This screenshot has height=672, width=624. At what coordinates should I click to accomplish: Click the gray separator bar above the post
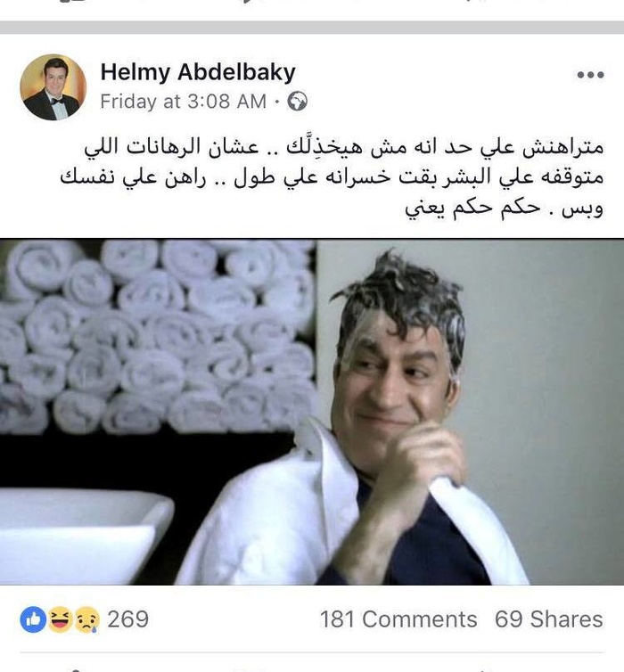click(312, 27)
